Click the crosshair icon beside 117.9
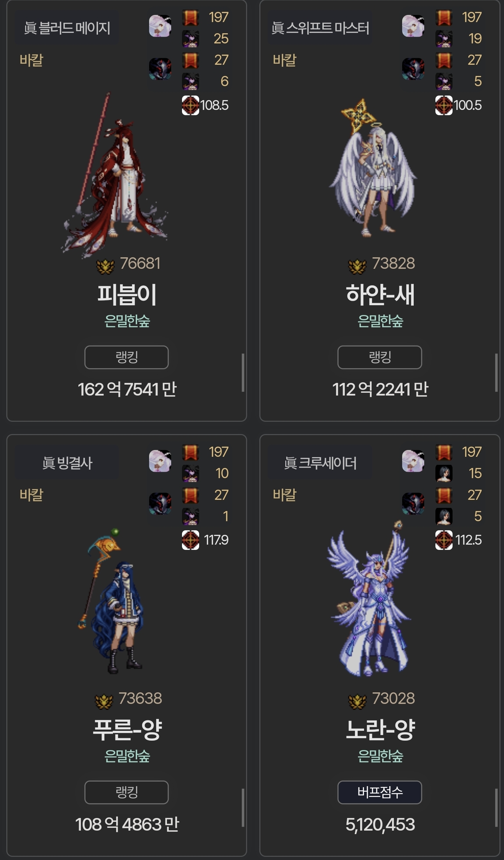504x860 pixels. pyautogui.click(x=190, y=540)
